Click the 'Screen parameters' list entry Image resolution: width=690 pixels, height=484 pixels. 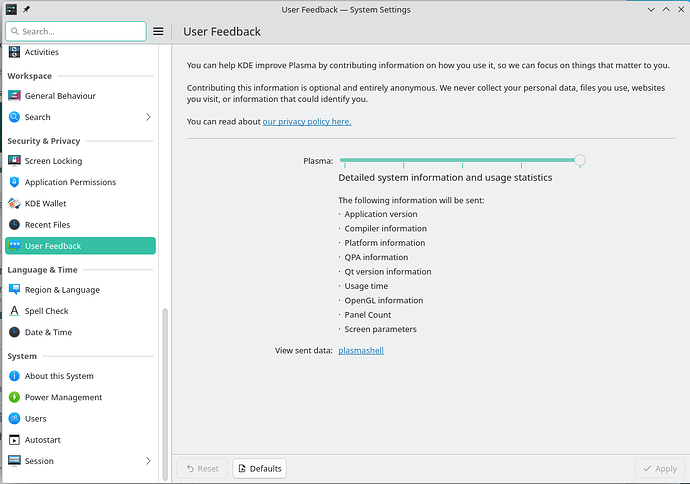(x=380, y=329)
